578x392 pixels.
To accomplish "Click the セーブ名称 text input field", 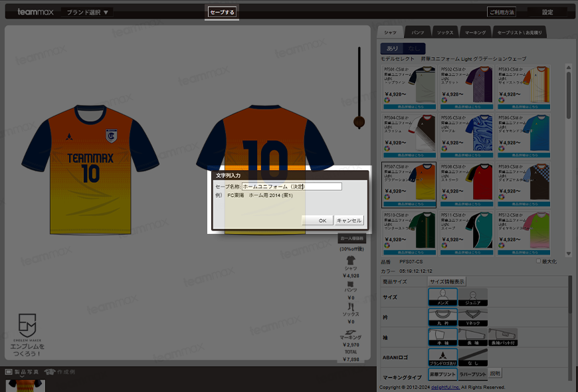I will point(292,187).
